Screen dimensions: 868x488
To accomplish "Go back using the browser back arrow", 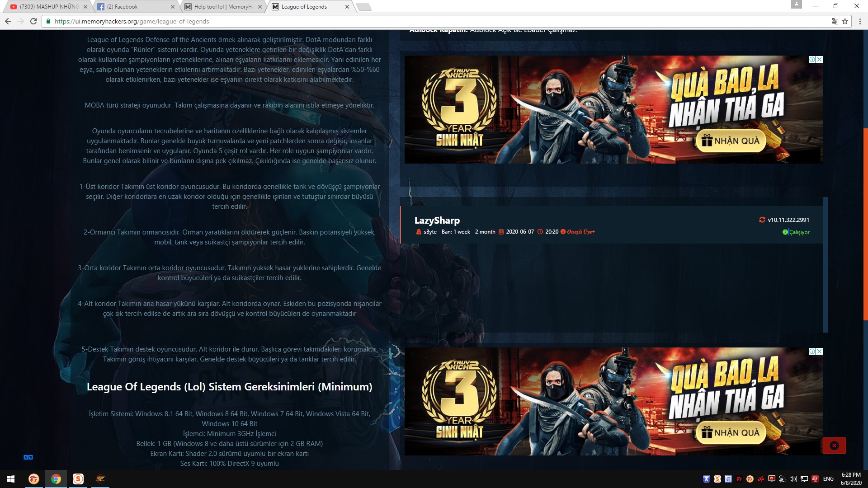I will 8,21.
